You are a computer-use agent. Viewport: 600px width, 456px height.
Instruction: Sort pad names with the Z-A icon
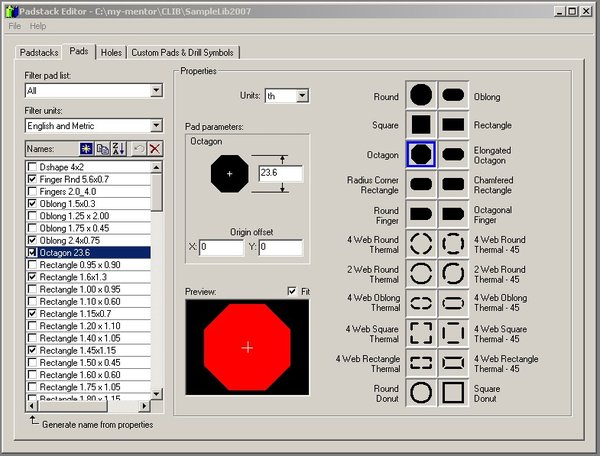pos(118,148)
